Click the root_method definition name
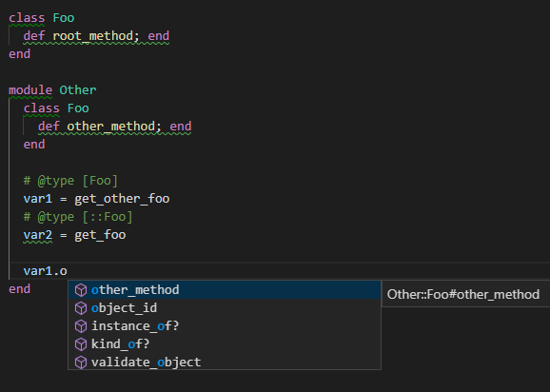This screenshot has height=392, width=550. (x=92, y=36)
